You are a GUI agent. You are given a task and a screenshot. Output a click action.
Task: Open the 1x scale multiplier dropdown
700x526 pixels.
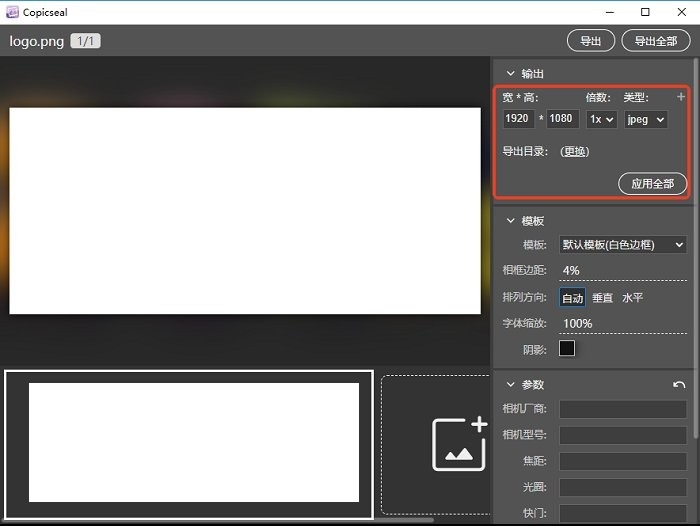[x=601, y=119]
